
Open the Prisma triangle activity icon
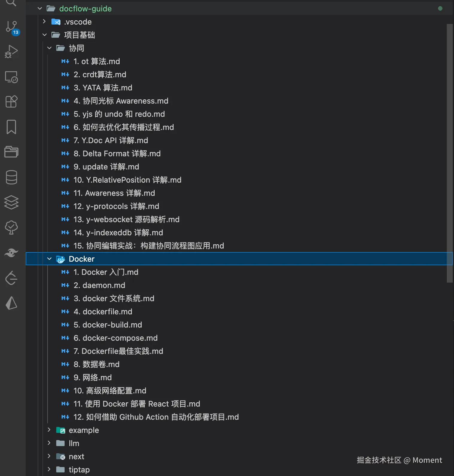pyautogui.click(x=11, y=303)
